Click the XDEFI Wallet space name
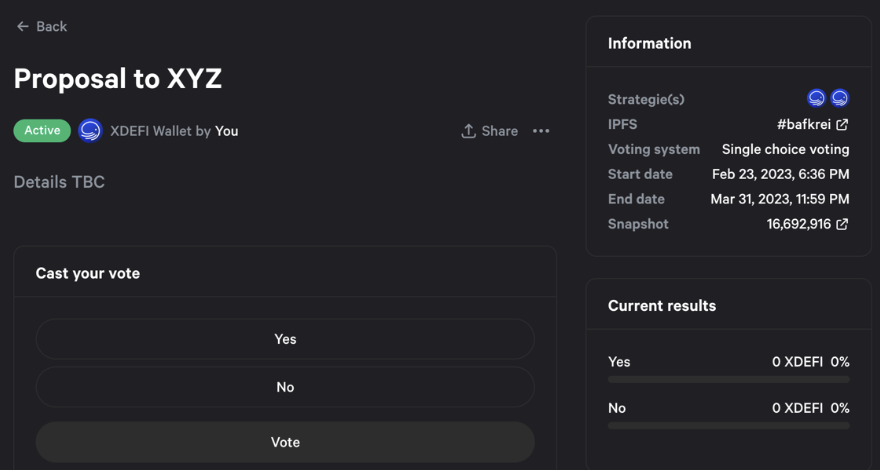Screen dimensions: 880x470 point(150,131)
